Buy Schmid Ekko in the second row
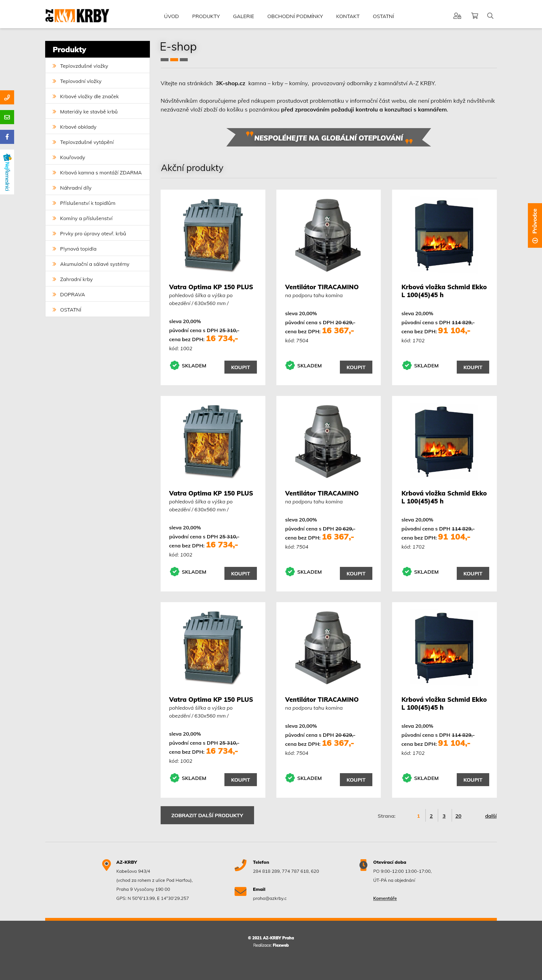542x980 pixels. (473, 573)
